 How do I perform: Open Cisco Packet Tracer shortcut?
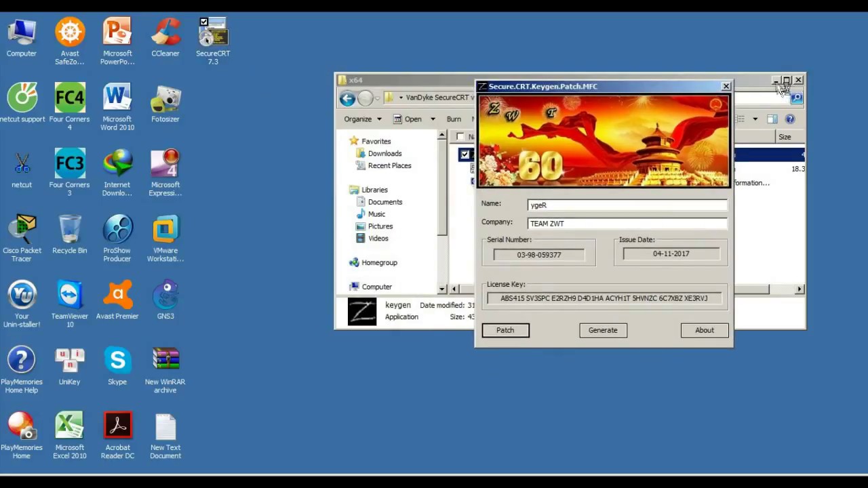pos(22,239)
